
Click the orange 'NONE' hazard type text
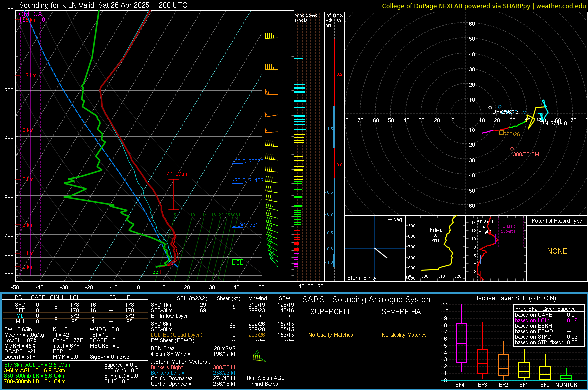click(x=557, y=251)
